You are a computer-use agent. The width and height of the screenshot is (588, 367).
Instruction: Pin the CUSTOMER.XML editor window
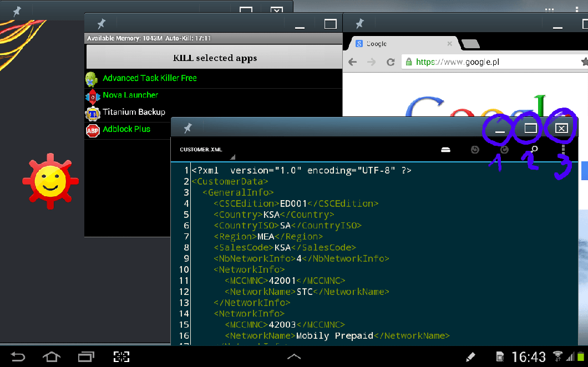point(188,128)
